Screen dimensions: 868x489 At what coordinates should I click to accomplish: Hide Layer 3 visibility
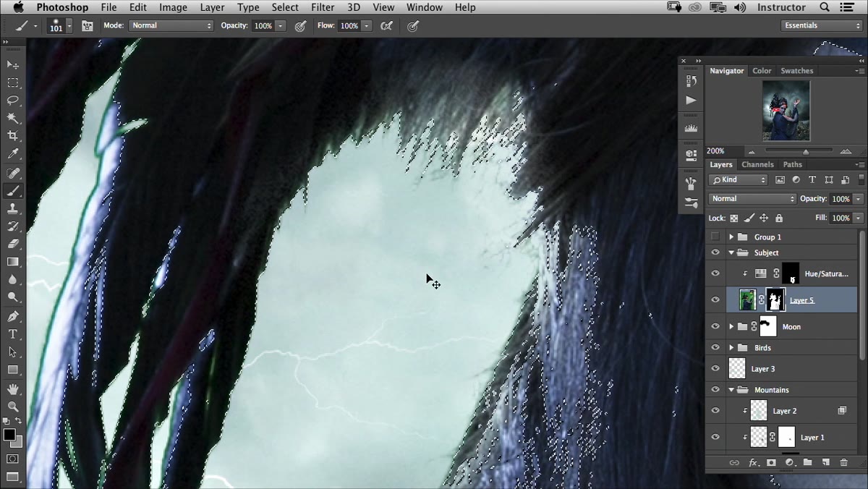tap(715, 368)
